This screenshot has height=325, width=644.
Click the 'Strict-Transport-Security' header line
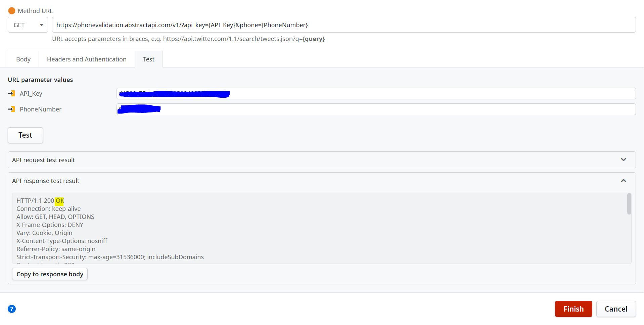(x=110, y=257)
